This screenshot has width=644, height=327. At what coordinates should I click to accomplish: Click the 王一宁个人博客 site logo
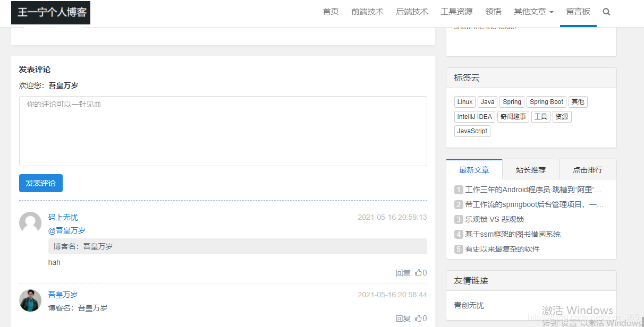click(x=50, y=12)
